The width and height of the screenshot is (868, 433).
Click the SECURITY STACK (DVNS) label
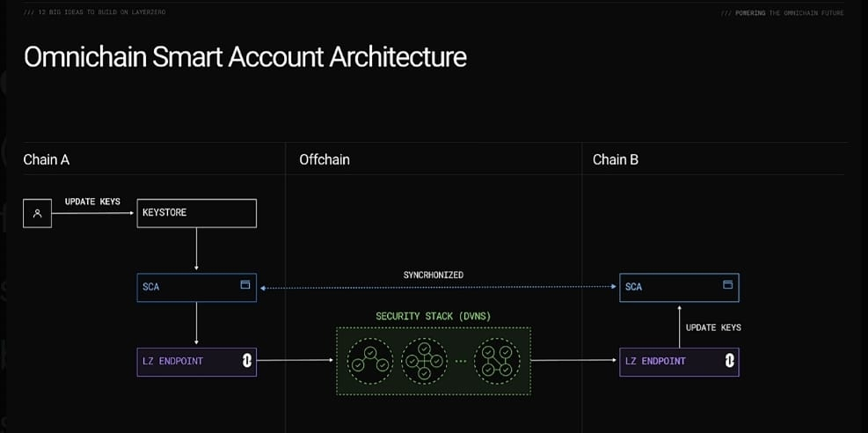(432, 316)
